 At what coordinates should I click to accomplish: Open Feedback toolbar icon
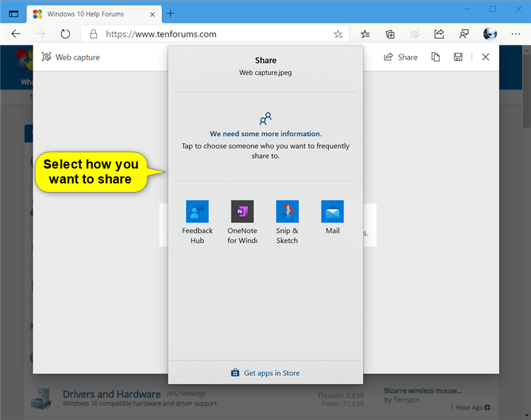[464, 34]
